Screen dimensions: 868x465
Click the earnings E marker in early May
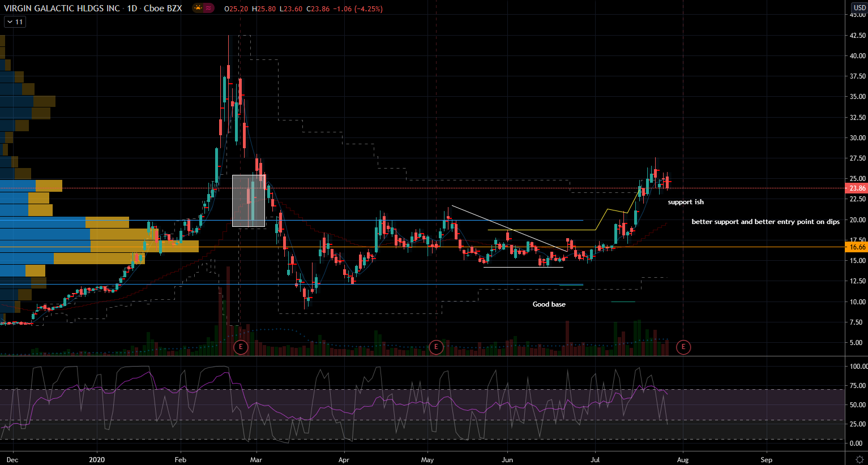tap(436, 347)
